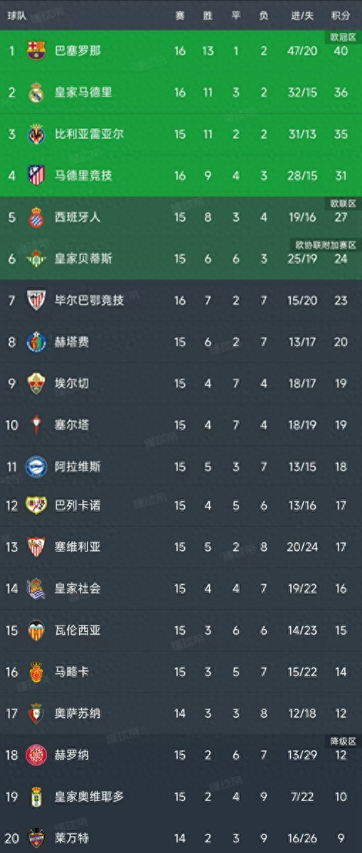Click the 降级区 relegation zone label
The image size is (362, 853).
click(342, 741)
